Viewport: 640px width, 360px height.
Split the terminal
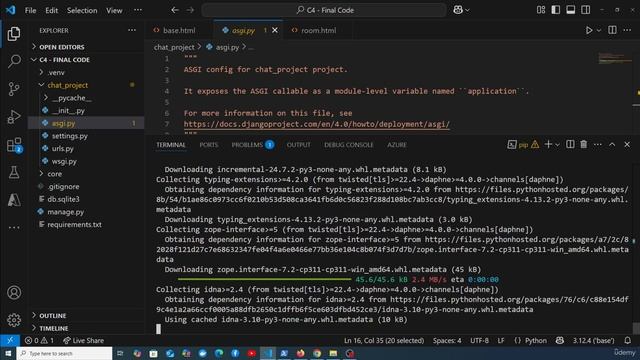tap(570, 144)
